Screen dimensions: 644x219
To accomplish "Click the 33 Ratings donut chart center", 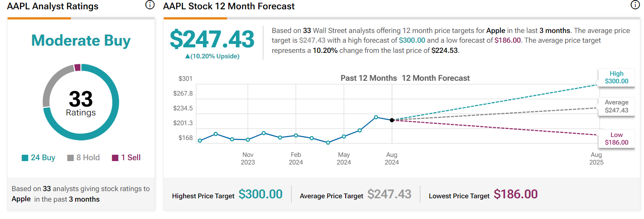I will (81, 104).
